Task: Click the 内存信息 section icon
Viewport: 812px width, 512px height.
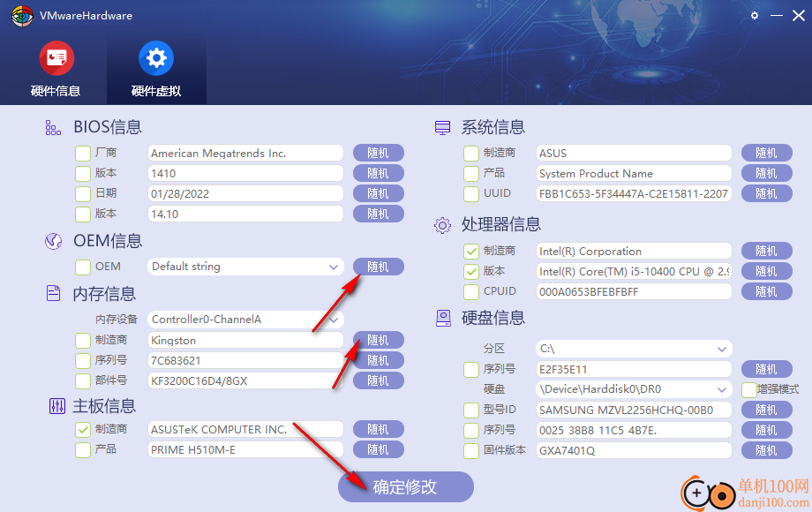Action: 53,293
